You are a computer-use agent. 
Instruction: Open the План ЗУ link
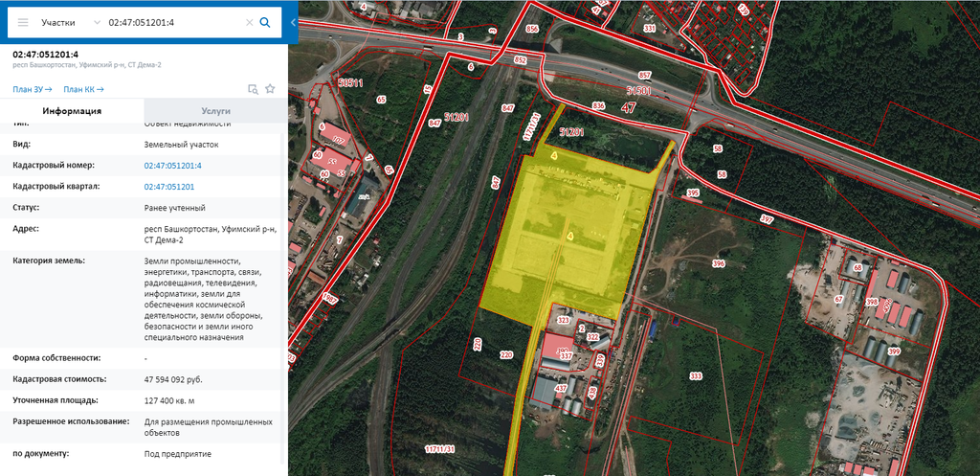tap(32, 89)
